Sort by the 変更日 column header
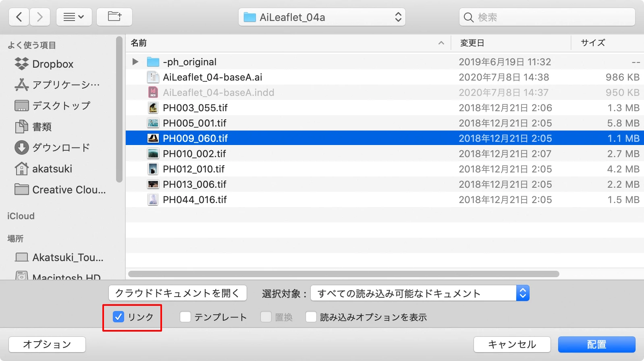This screenshot has width=644, height=361. tap(472, 43)
